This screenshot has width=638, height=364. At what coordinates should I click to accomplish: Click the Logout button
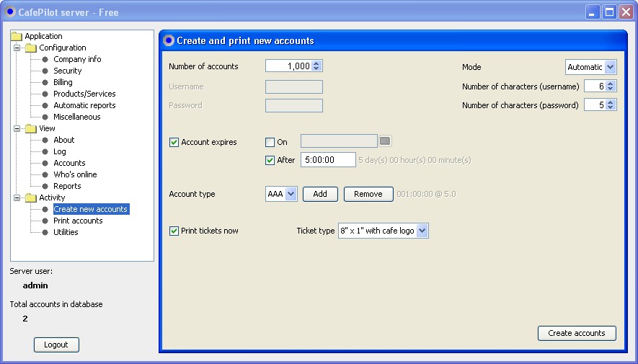[56, 345]
